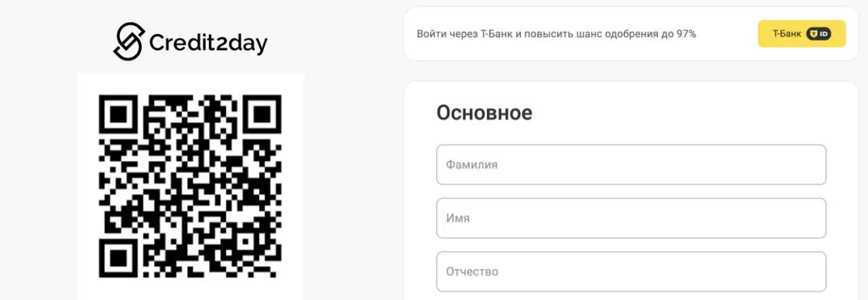Click the Основное section heading
This screenshot has width=868, height=300.
coord(484,113)
